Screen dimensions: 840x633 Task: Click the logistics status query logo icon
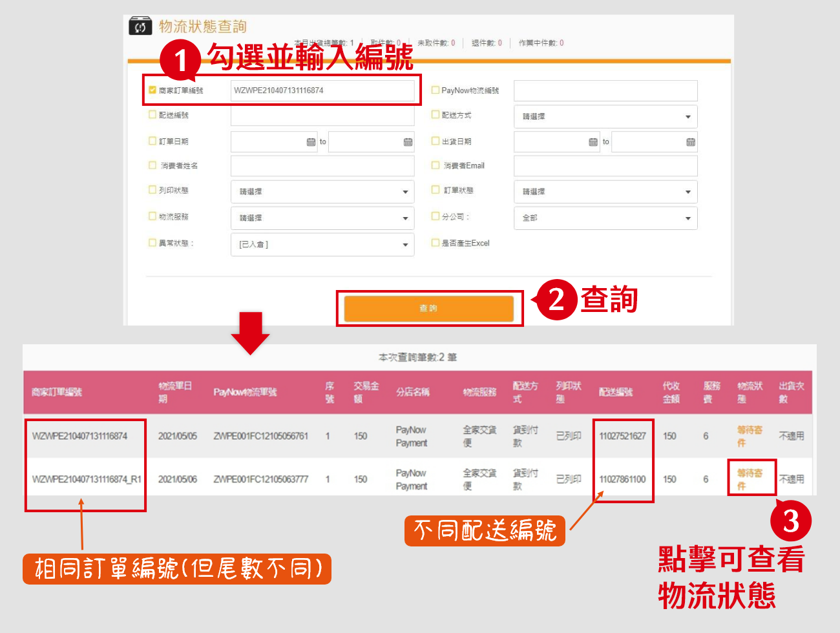140,26
